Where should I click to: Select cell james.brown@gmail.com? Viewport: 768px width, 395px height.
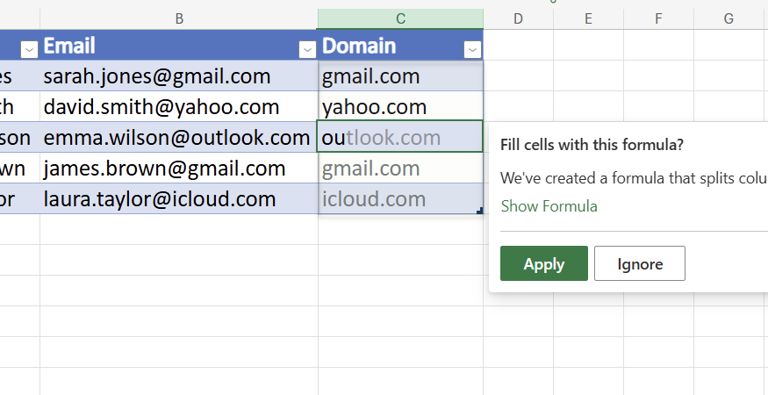click(x=179, y=168)
